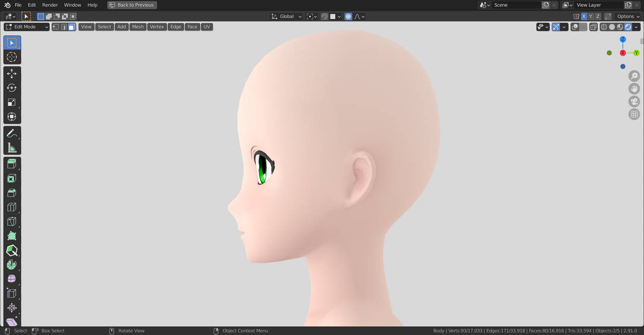
Task: Select the Cursor tool in toolbar
Action: tap(12, 57)
